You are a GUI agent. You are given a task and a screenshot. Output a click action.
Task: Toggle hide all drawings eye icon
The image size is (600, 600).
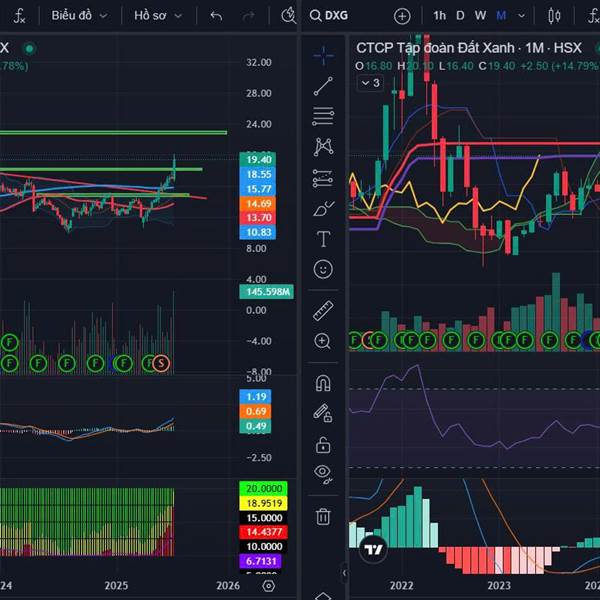[323, 475]
